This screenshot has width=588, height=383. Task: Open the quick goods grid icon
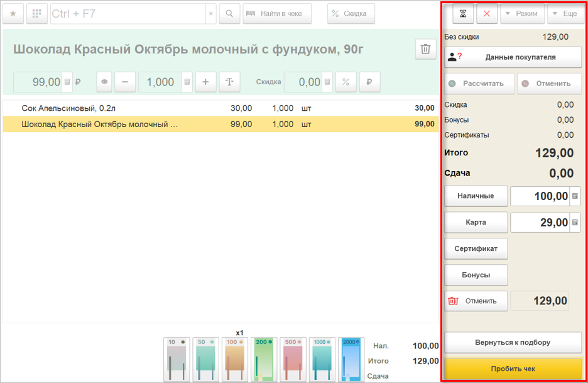pos(37,13)
